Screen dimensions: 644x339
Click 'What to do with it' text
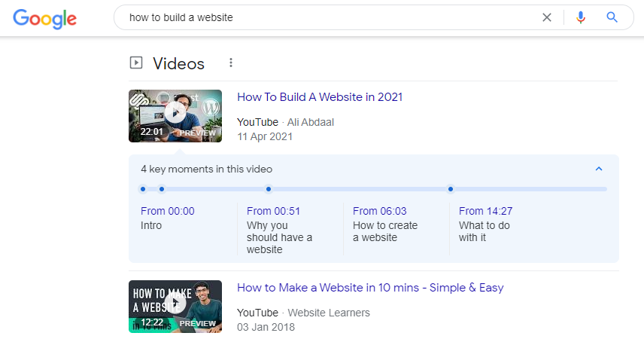[x=485, y=231]
